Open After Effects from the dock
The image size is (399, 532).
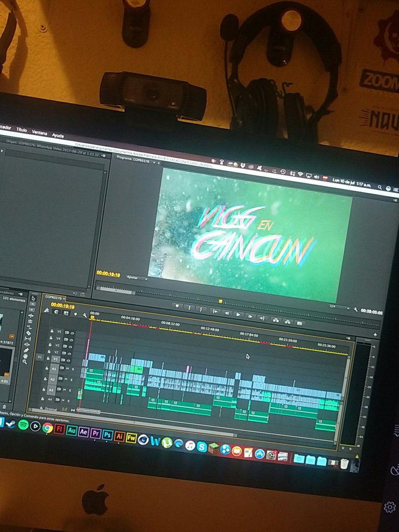coord(83,432)
